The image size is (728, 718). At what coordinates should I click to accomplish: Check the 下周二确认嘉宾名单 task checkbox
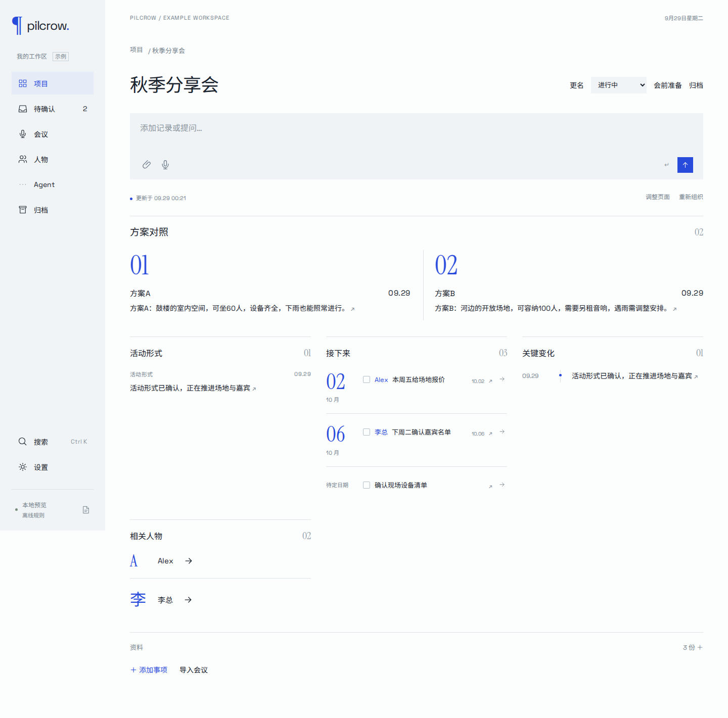coord(367,432)
